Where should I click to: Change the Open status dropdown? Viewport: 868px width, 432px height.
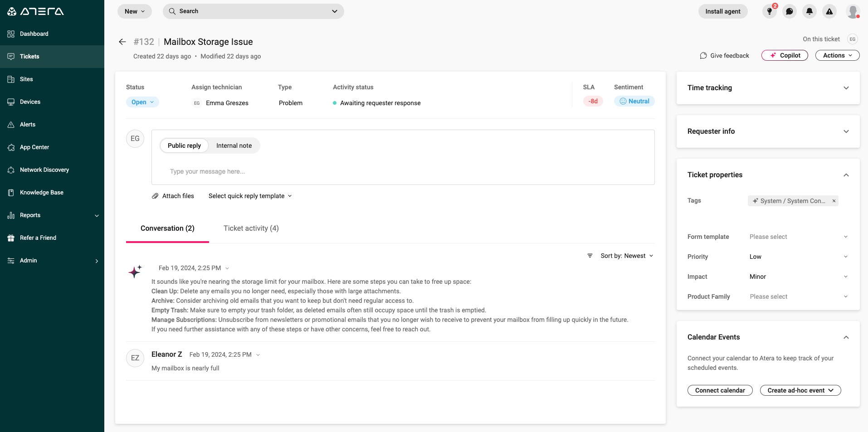[x=142, y=102]
